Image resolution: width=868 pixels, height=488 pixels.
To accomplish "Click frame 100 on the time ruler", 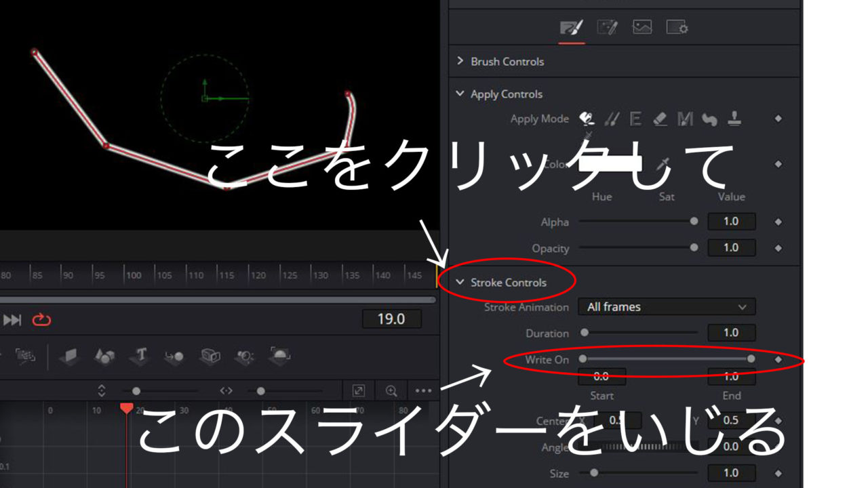I will 134,275.
